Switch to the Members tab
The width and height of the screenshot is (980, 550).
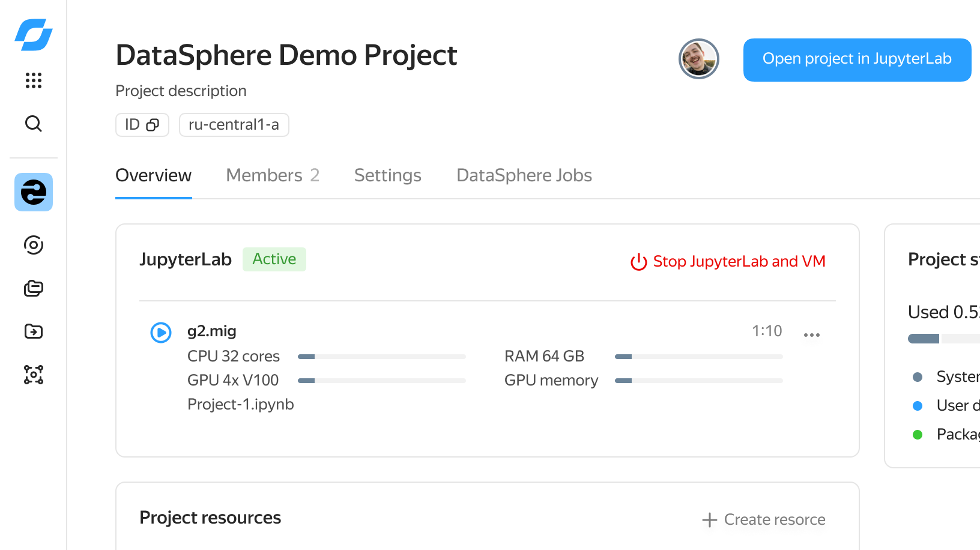[273, 175]
